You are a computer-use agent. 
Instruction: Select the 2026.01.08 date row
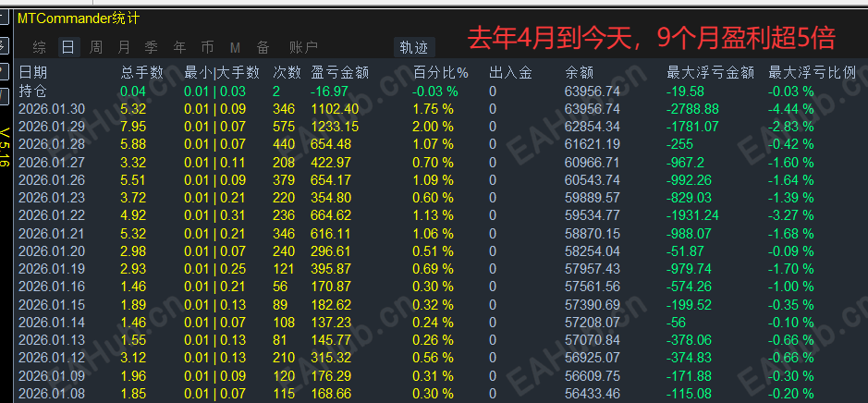[x=52, y=394]
